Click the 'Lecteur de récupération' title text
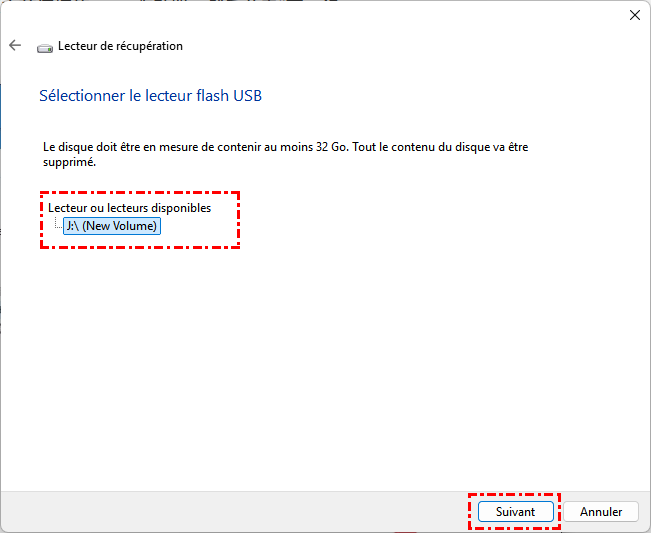 120,46
